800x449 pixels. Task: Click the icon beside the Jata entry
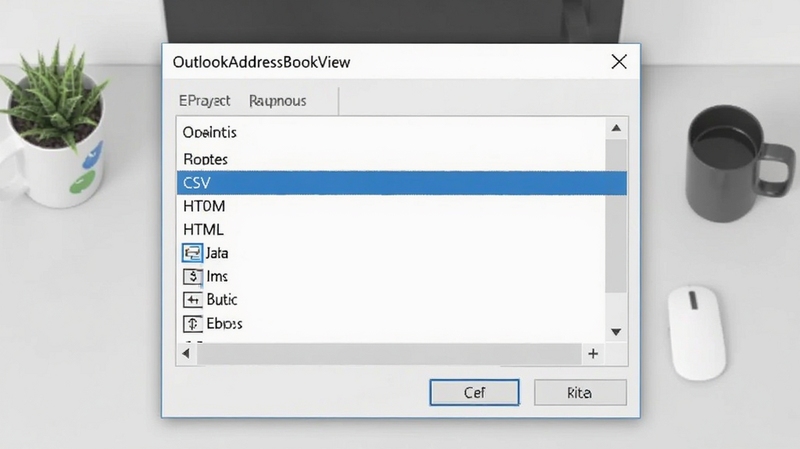pos(192,253)
